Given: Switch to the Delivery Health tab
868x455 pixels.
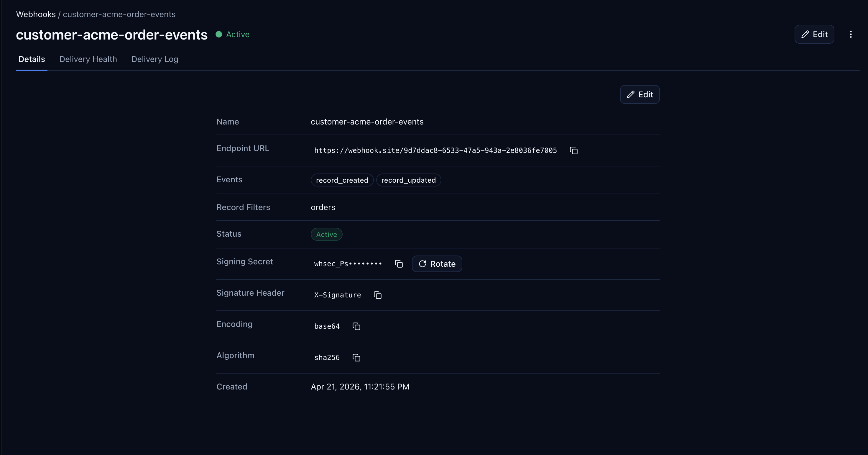Looking at the screenshot, I should pyautogui.click(x=88, y=59).
